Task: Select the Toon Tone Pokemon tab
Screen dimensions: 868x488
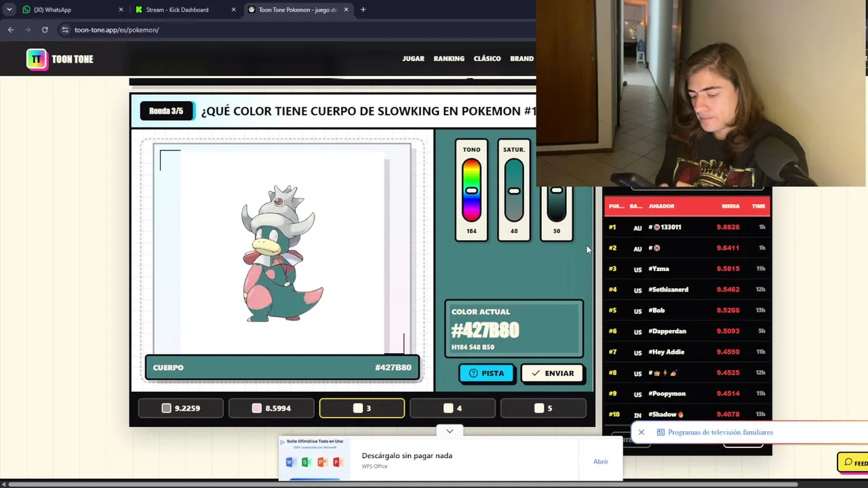Action: (x=298, y=9)
